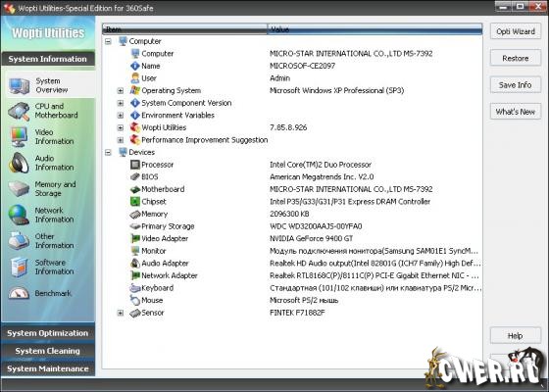
Task: Select the Video Adapter row in tree
Action: (x=292, y=239)
